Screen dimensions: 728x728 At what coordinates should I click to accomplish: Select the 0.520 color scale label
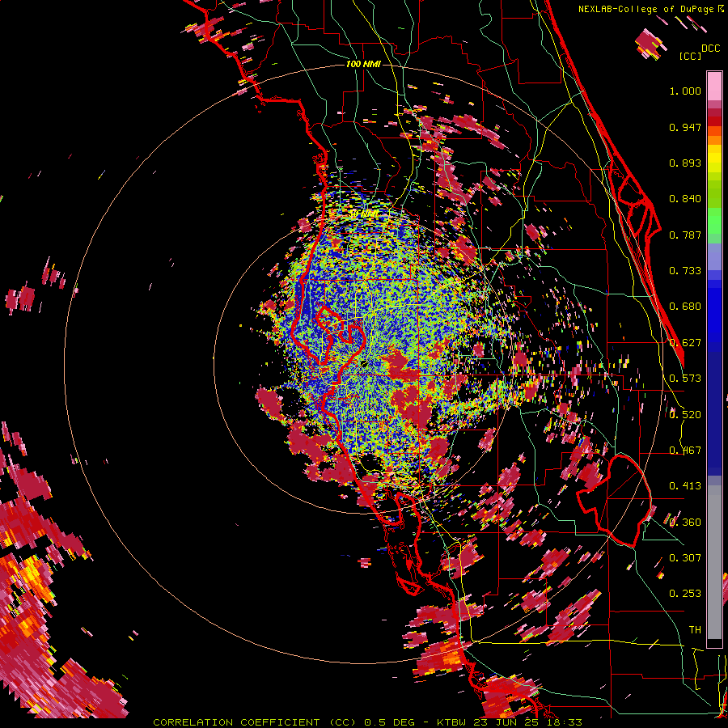(x=685, y=415)
